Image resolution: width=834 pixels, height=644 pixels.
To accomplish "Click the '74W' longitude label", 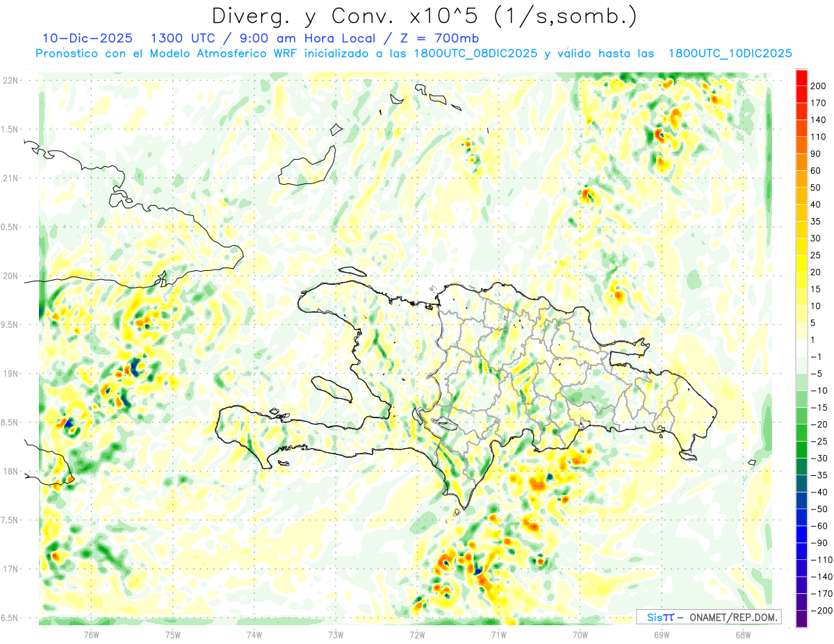I will [254, 634].
